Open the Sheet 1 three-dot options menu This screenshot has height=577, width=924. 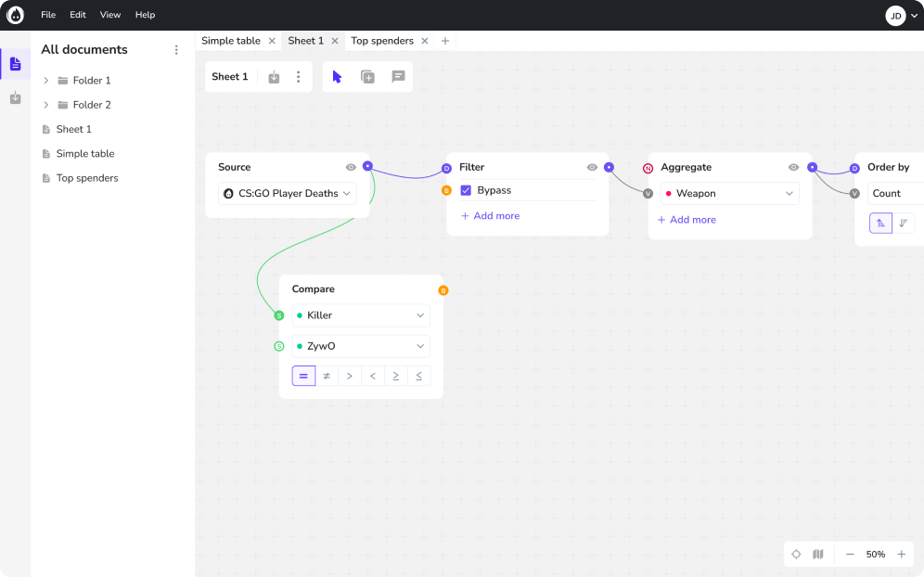[298, 77]
